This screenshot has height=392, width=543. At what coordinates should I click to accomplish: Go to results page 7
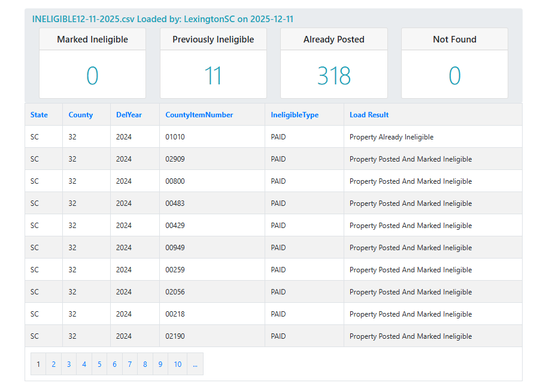point(130,364)
